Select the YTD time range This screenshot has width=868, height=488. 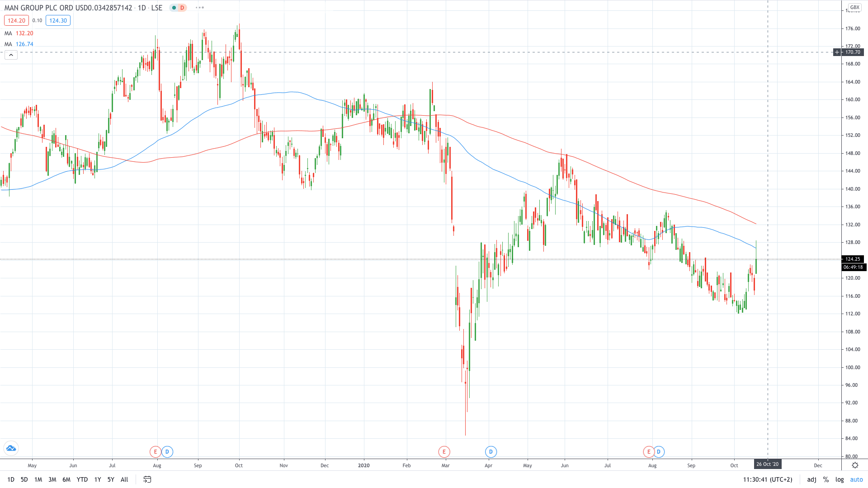82,479
